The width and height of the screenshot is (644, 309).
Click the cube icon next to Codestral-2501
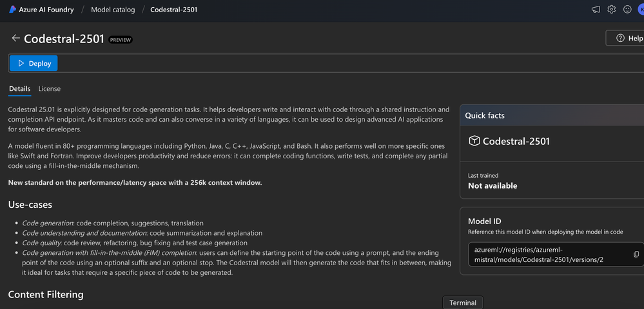point(474,141)
